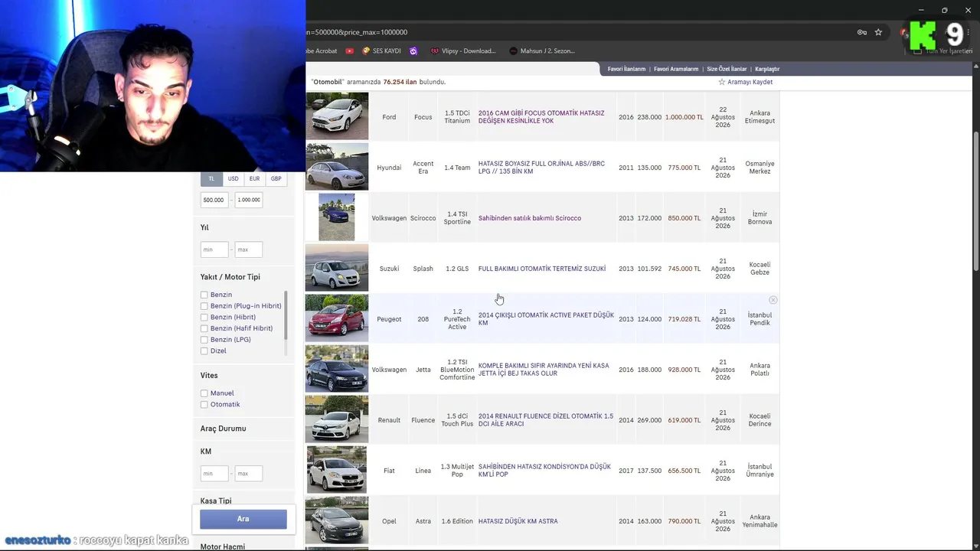Viewport: 980px width, 551px height.
Task: Check the Benzin (Hibrit) checkbox
Action: (x=204, y=317)
